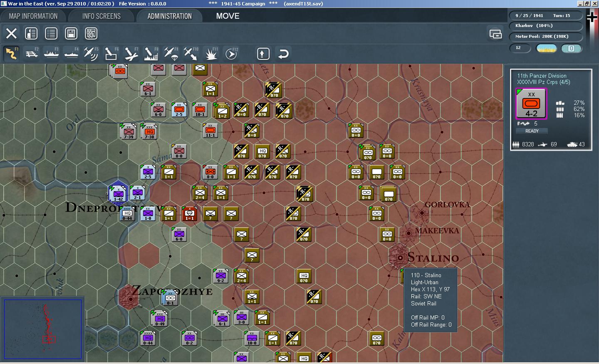Click the Zaporozhye city hex
The height and width of the screenshot is (364, 599).
[x=131, y=298]
